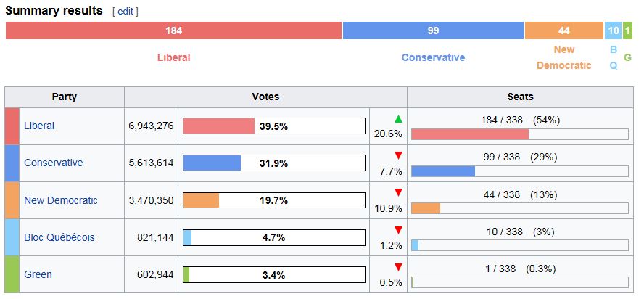Click the Liberal 39.5% vote share bar
This screenshot has width=644, height=299.
[273, 126]
